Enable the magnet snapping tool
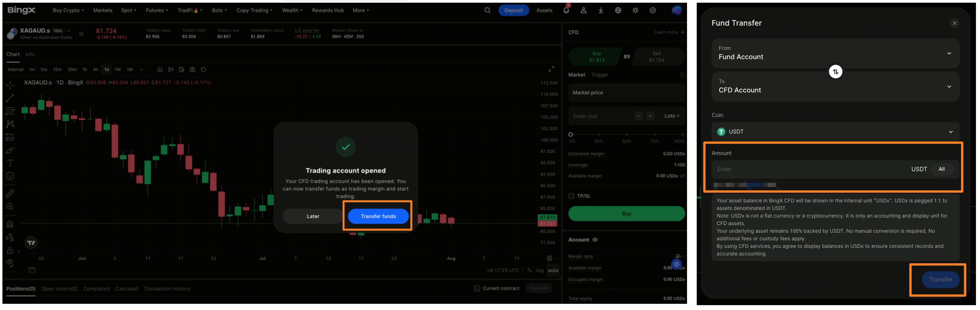Screen dimensions: 980x310 pyautogui.click(x=10, y=224)
